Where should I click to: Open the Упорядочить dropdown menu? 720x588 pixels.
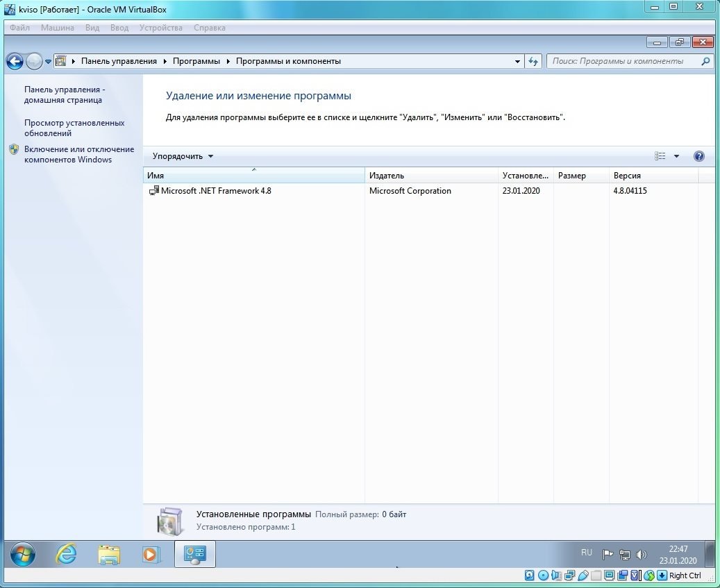point(183,156)
